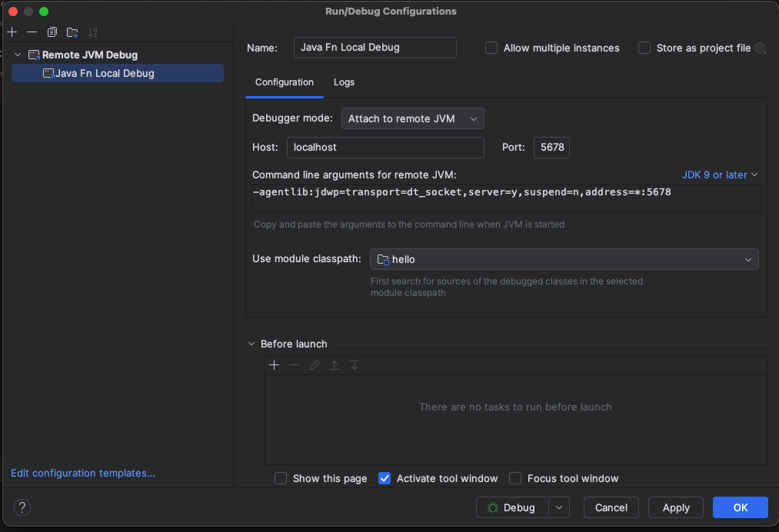779x532 pixels.
Task: Click the Cancel button
Action: click(x=611, y=507)
